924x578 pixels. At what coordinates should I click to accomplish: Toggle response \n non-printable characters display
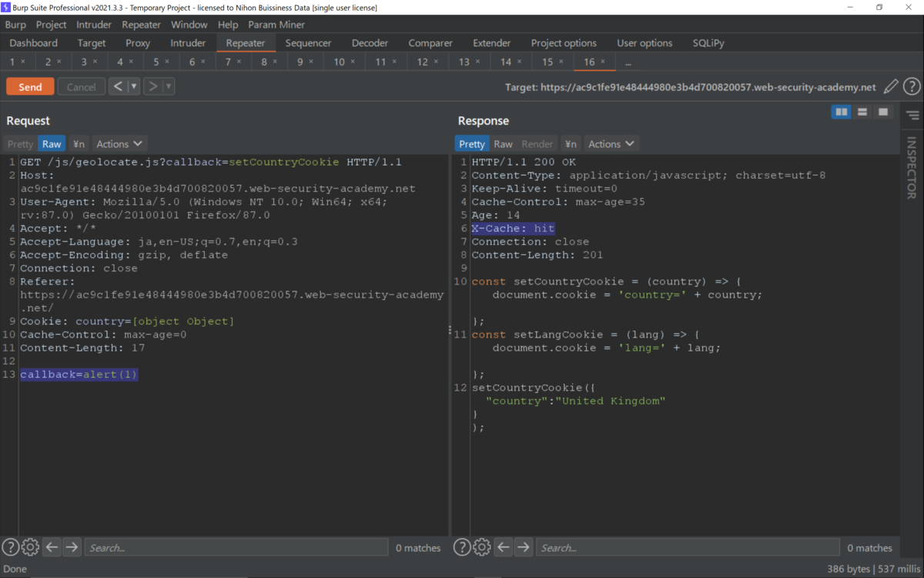(571, 144)
